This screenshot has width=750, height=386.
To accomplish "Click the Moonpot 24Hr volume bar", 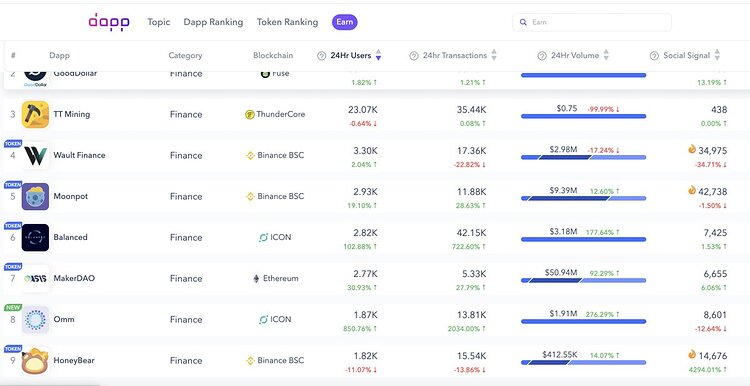I will 584,198.
